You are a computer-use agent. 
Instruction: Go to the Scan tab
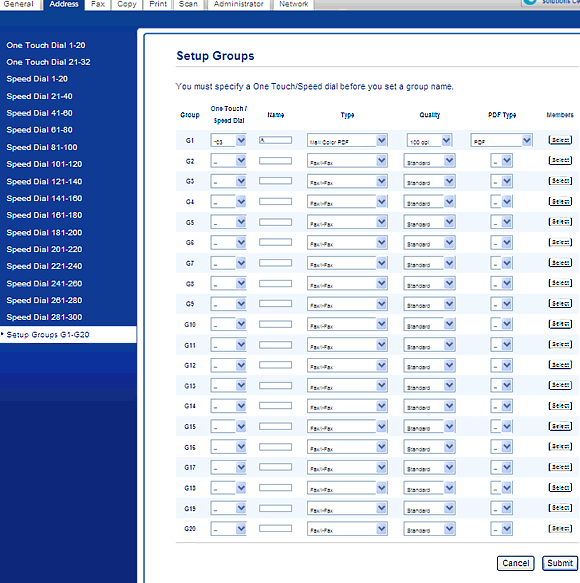click(188, 4)
